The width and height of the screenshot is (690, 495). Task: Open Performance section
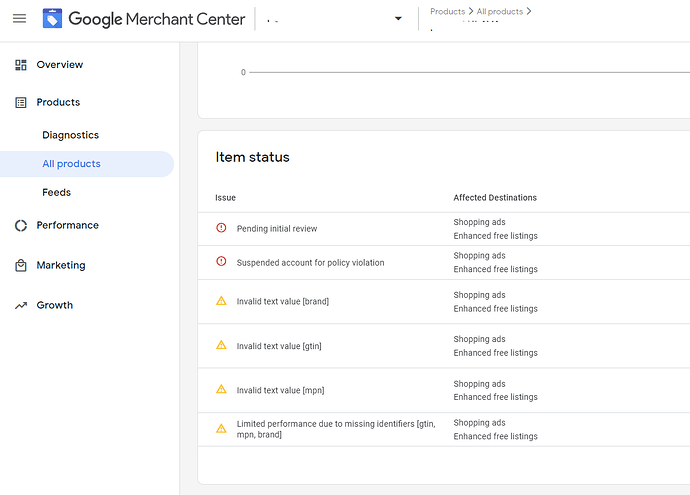pyautogui.click(x=67, y=225)
